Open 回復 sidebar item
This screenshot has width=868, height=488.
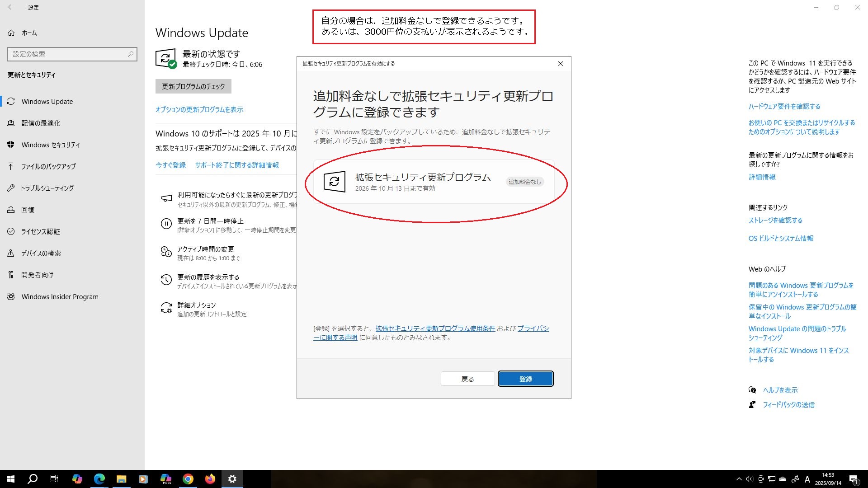28,210
